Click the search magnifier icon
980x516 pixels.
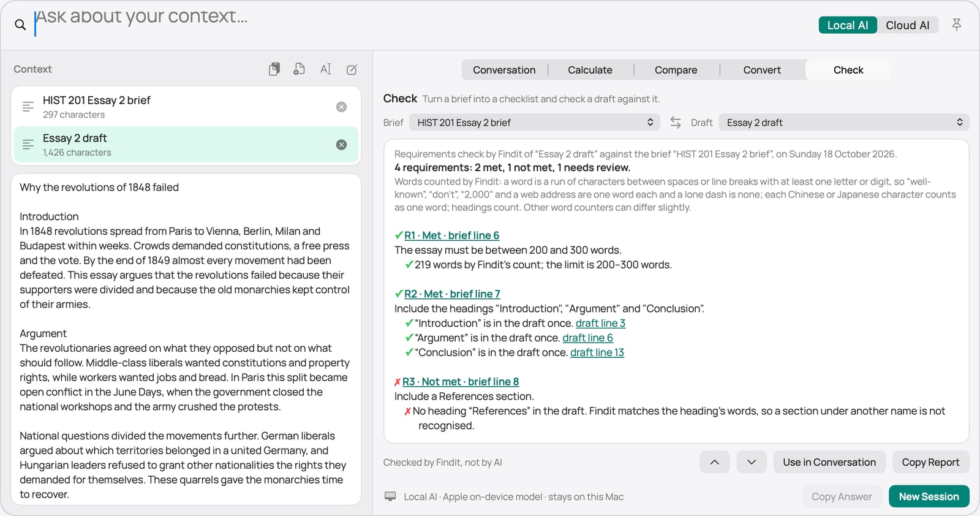(x=20, y=25)
